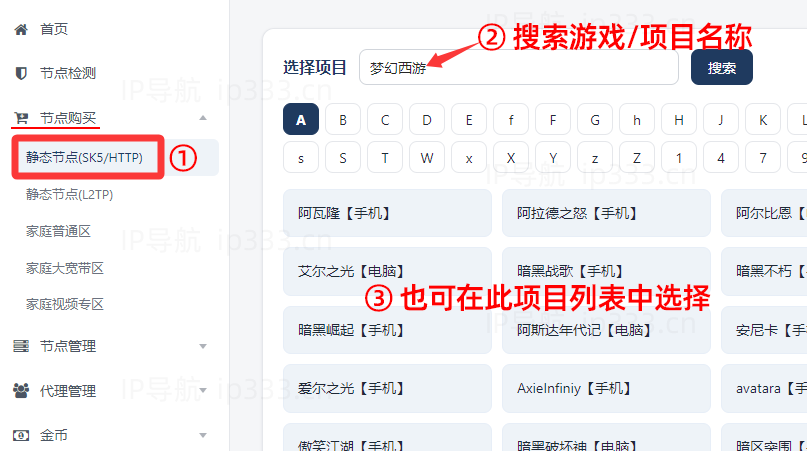Select number filter 4

point(721,158)
